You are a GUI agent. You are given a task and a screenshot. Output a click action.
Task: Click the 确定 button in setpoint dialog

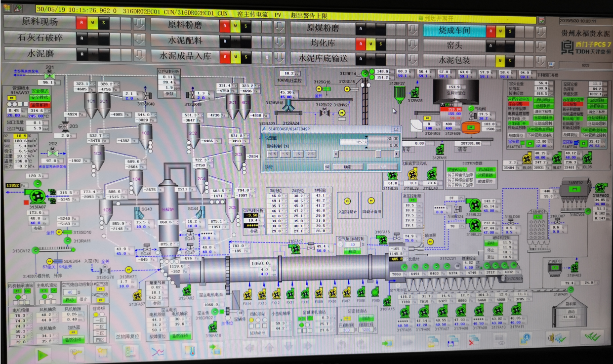click(347, 167)
